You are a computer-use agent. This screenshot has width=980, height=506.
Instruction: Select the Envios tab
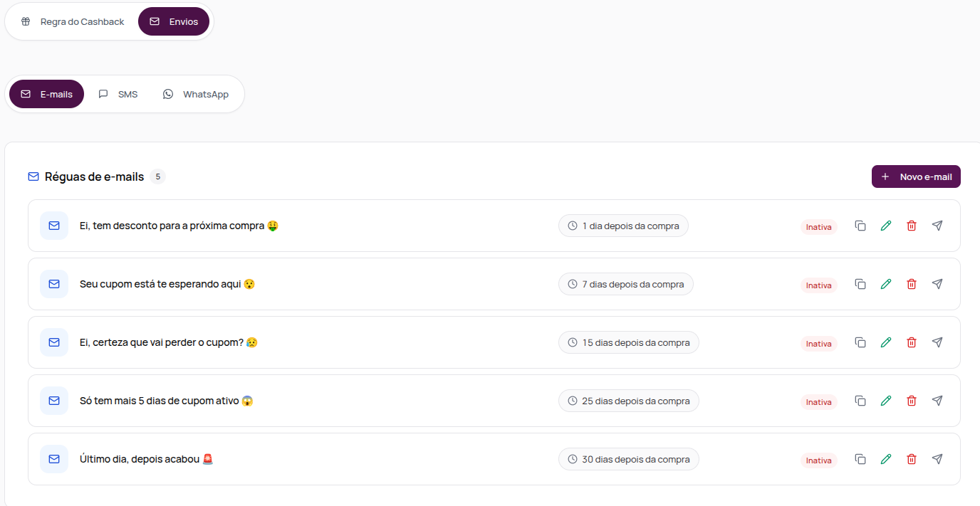coord(174,21)
